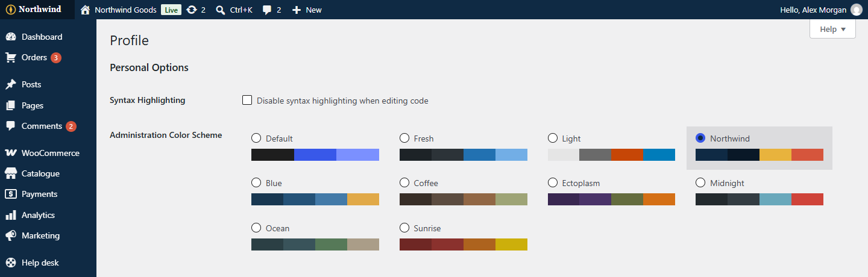Click the Help desk lifebuoy icon
This screenshot has width=868, height=277.
pyautogui.click(x=11, y=263)
